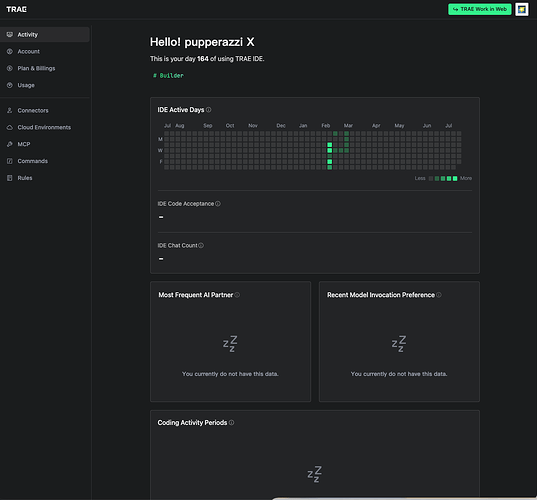Click info icon beside Most Frequent AI Partner
537x500 pixels.
coord(237,295)
